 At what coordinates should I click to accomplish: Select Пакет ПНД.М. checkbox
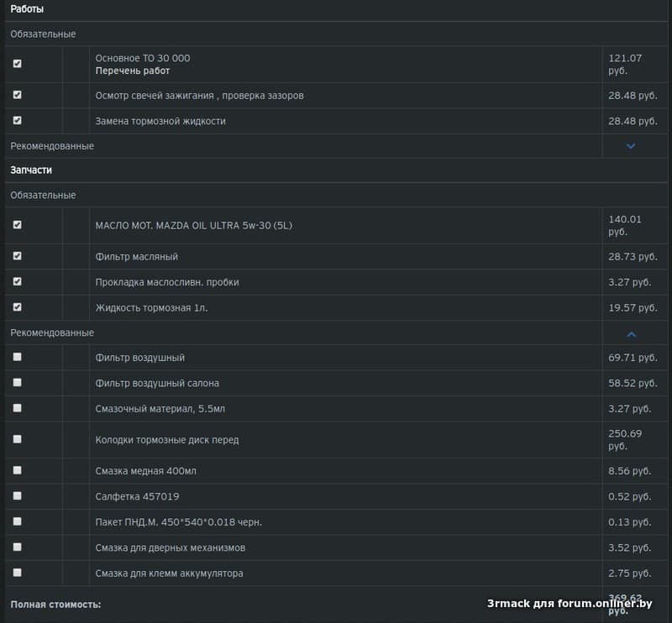18,521
